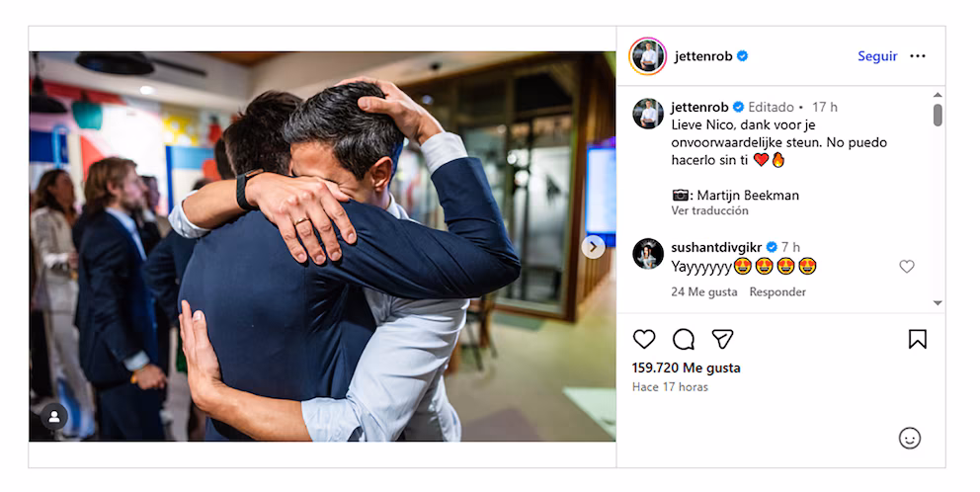
Task: Share the post via paper plane icon
Action: point(722,340)
